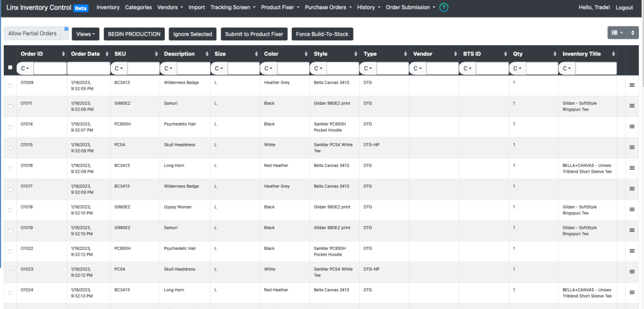Select checkbox for order O1014
Image resolution: width=644 pixels, height=309 pixels.
tap(10, 127)
